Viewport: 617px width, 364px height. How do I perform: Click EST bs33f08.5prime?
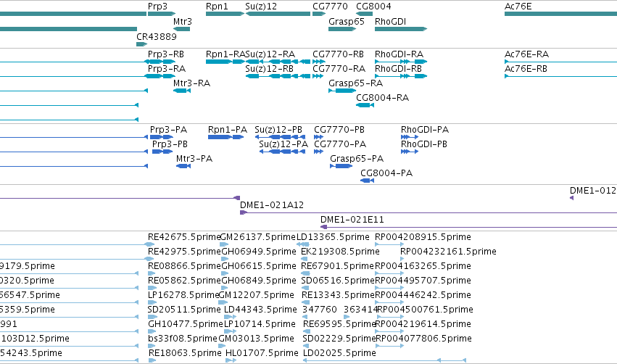(183, 339)
